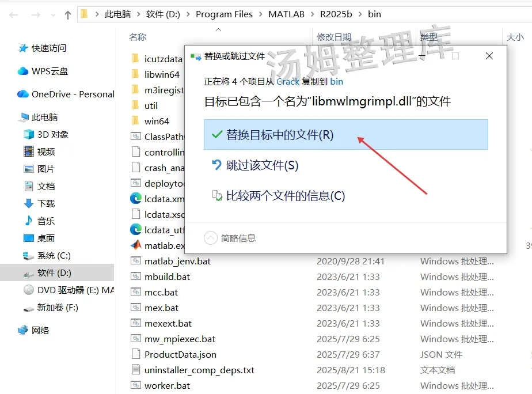
Task: Select mex.bat file
Action: 161,308
